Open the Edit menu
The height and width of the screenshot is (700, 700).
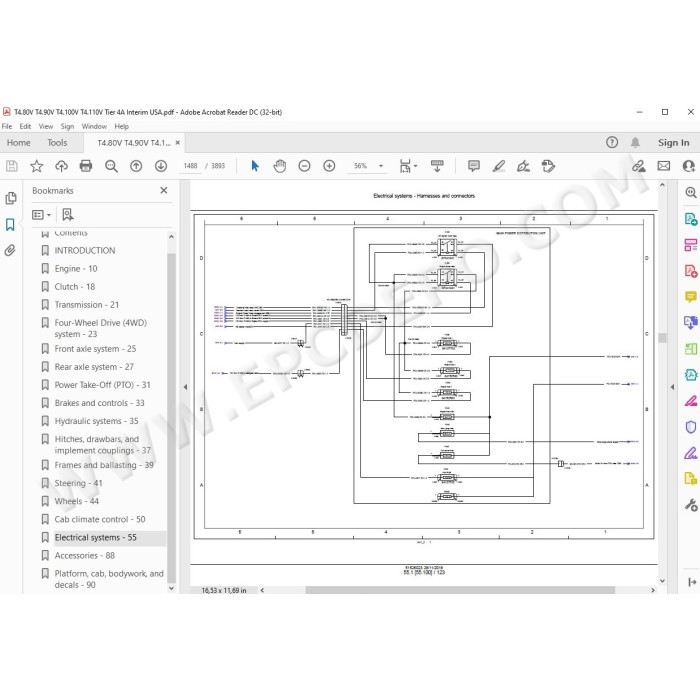[x=25, y=126]
